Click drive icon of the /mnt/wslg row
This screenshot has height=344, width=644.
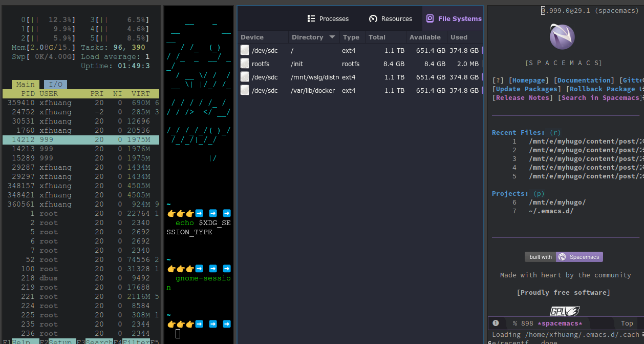(x=245, y=77)
